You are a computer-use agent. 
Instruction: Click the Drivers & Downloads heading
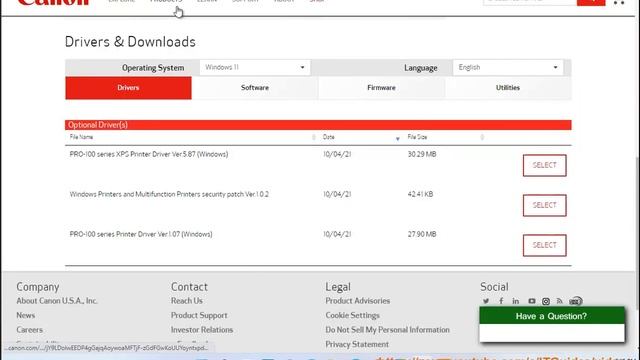130,42
